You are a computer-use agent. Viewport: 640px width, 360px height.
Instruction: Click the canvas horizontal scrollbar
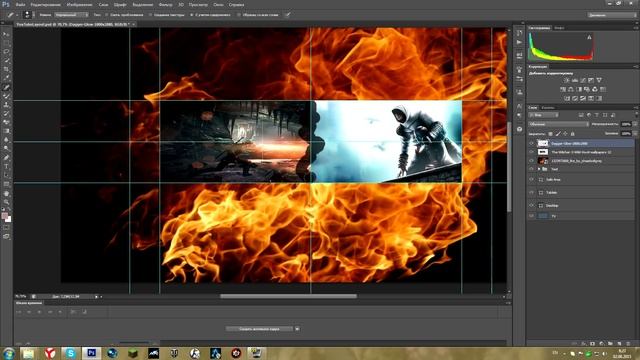click(x=288, y=296)
